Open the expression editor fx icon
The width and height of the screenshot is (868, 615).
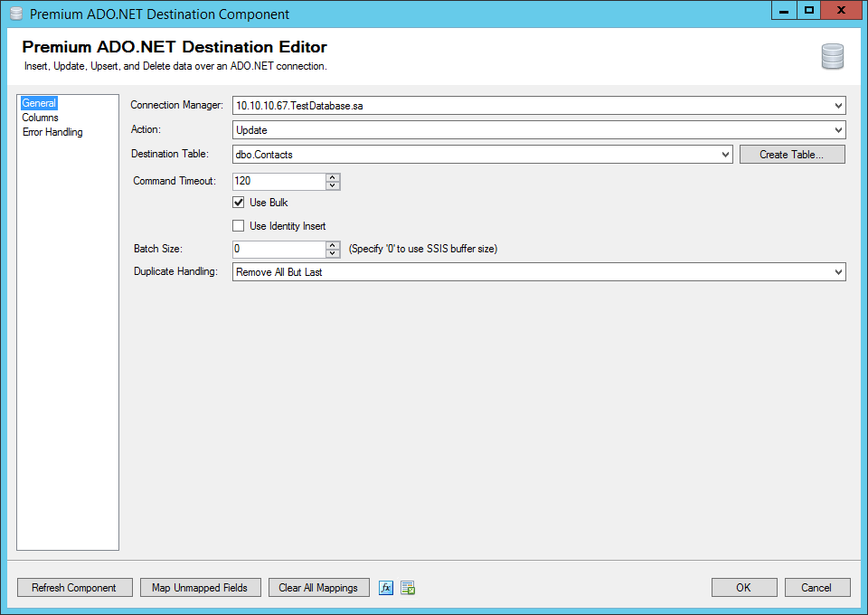coord(386,587)
